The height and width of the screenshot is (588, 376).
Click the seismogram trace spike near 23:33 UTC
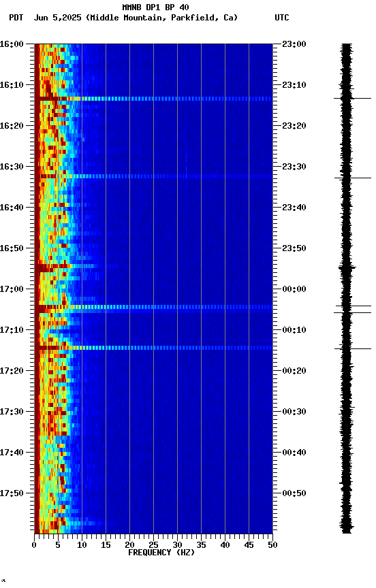click(x=352, y=178)
